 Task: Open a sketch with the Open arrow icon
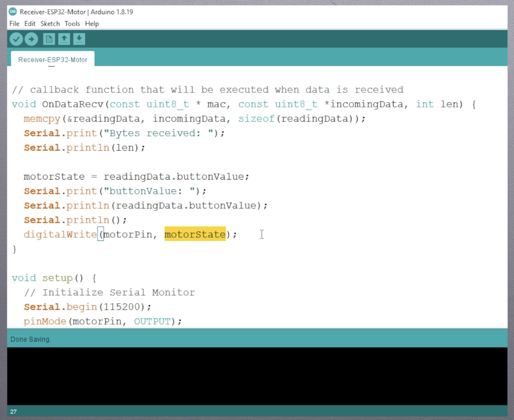coord(64,39)
